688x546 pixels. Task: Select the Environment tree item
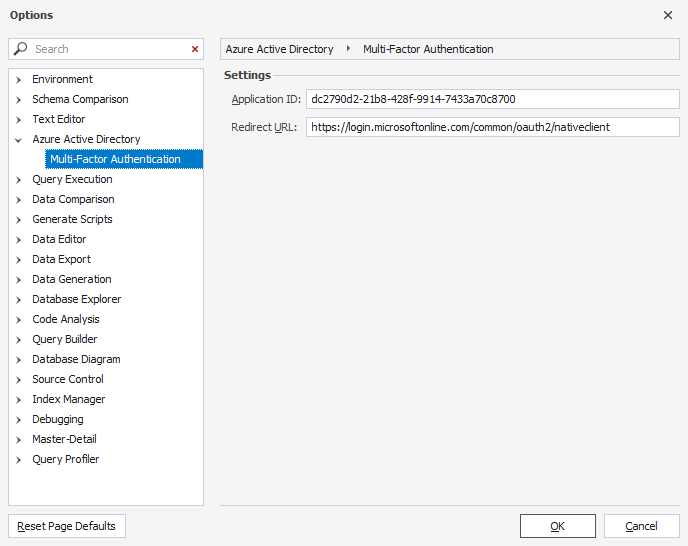tap(62, 79)
